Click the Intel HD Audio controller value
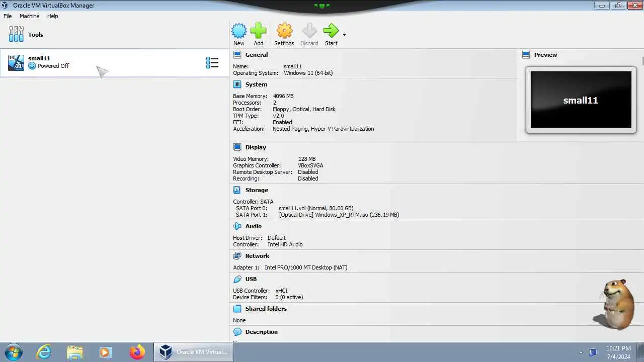 pyautogui.click(x=285, y=244)
